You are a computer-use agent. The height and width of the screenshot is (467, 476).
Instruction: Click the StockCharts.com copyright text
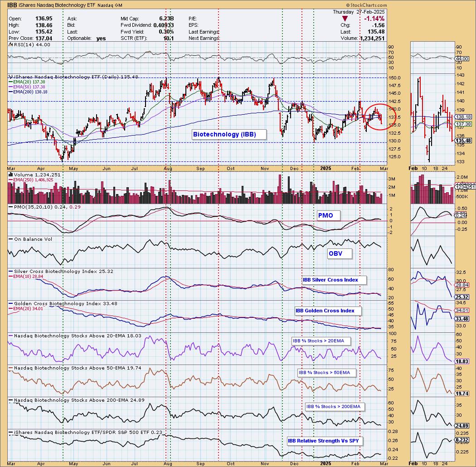coord(366,5)
